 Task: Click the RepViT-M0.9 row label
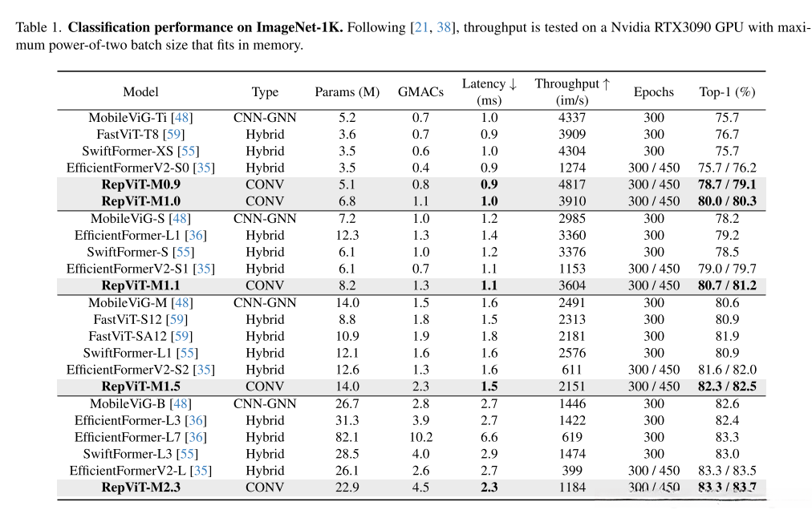pyautogui.click(x=141, y=185)
